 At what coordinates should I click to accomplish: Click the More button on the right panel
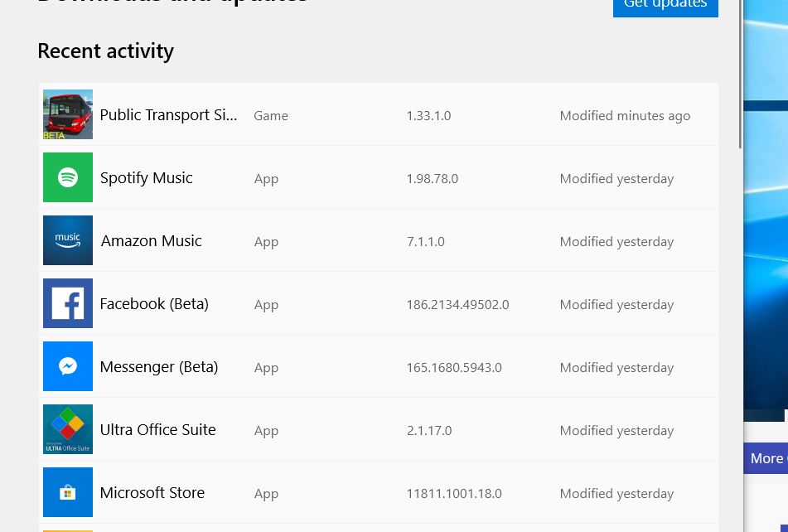[766, 458]
